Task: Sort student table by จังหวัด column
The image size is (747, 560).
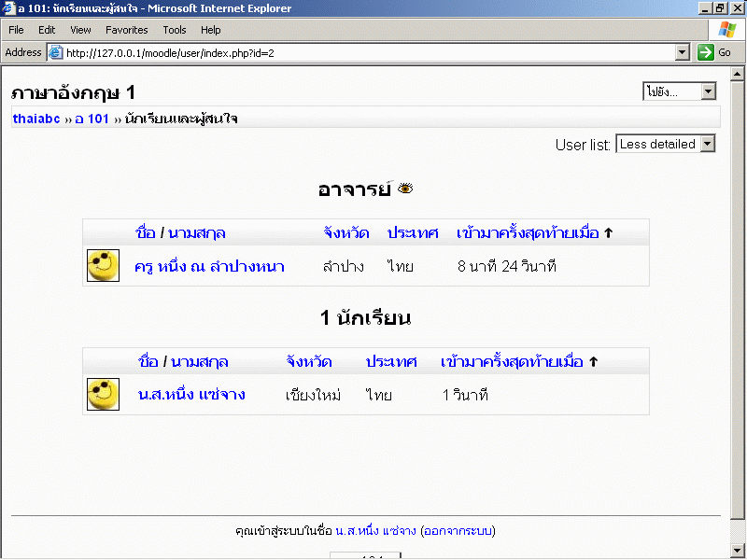Action: (x=311, y=361)
